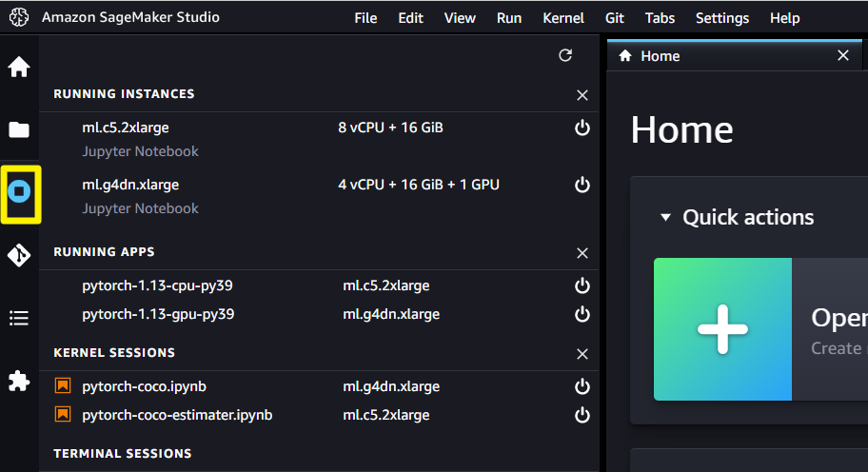Click the pytorch-1.13-gpu-py39 app entry
The image size is (868, 472).
(x=158, y=314)
